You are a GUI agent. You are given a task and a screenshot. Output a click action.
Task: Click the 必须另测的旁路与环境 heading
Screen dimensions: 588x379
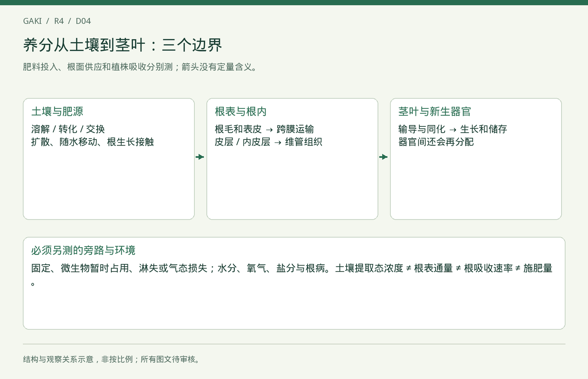tap(83, 250)
